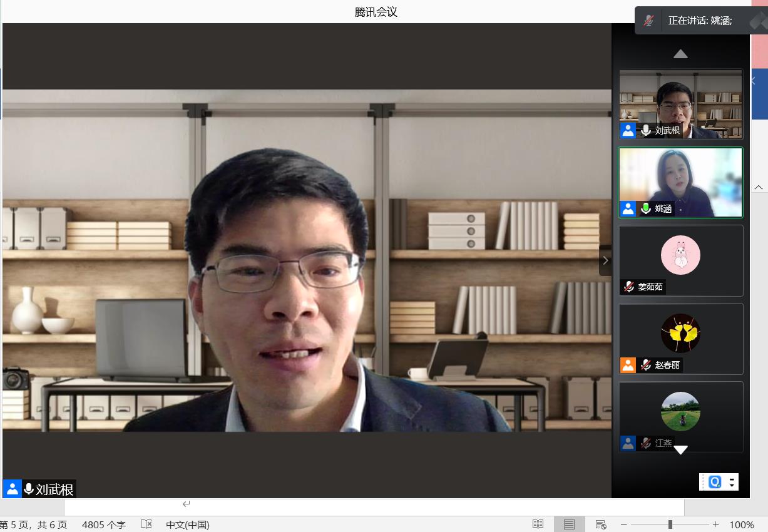This screenshot has width=768, height=532.
Task: Click 姚涵's green active microphone icon
Action: pos(646,208)
